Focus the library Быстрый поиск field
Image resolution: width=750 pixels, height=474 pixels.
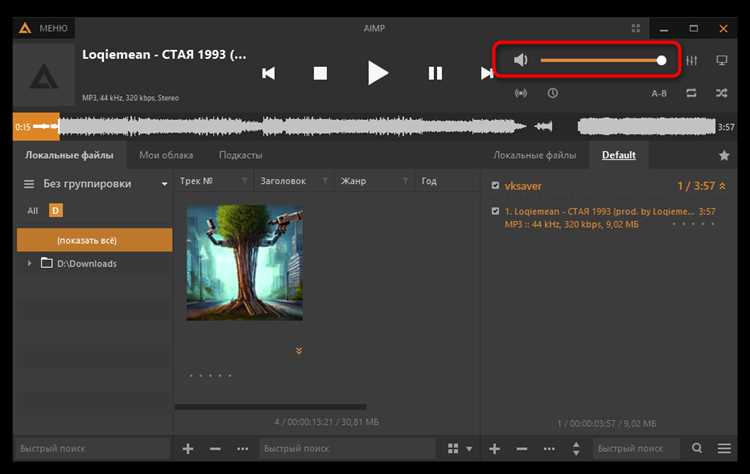pos(347,449)
